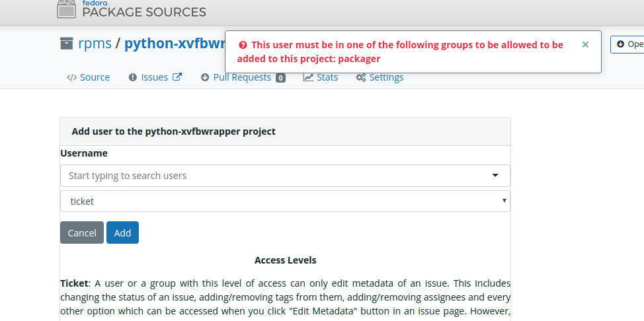Click the 'Add user to the python-xvfbwrapper project' heading

(173, 131)
